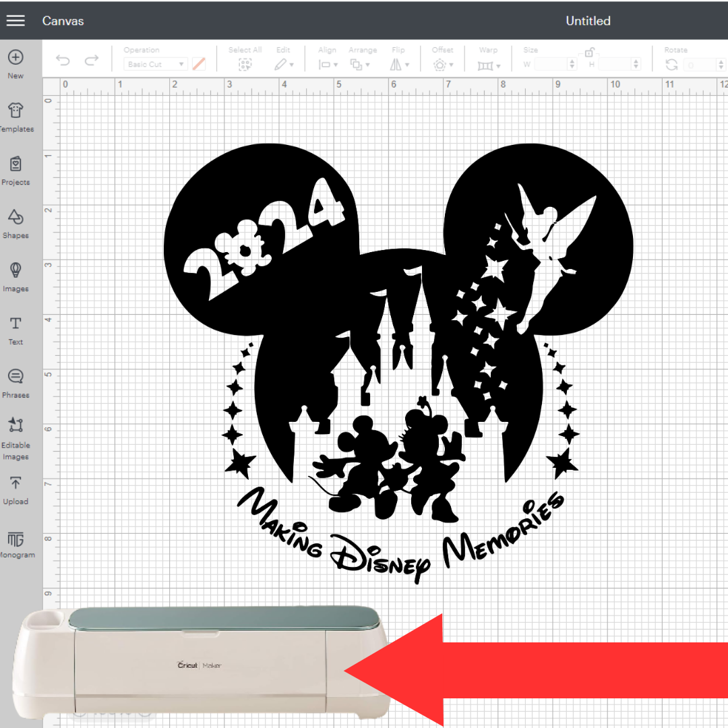
Task: Expand the Warp dropdown arrow
Action: [x=498, y=66]
